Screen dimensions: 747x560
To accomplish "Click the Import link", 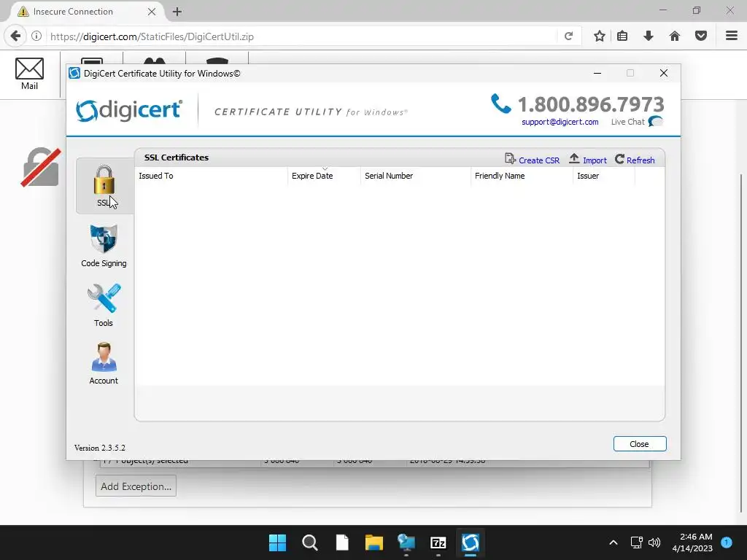I will pos(588,160).
